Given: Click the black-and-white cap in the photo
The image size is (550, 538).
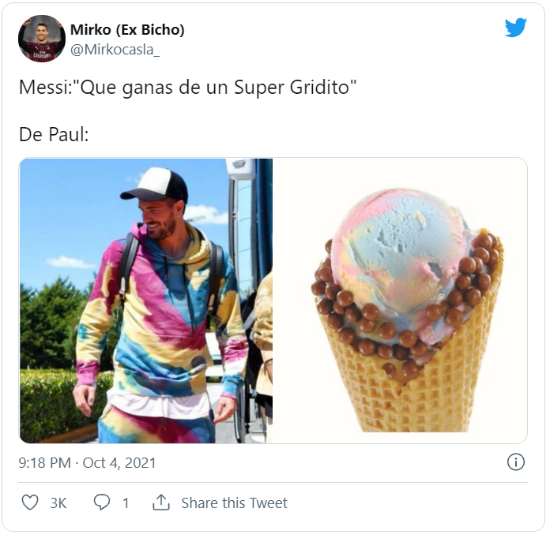Looking at the screenshot, I should pyautogui.click(x=155, y=184).
